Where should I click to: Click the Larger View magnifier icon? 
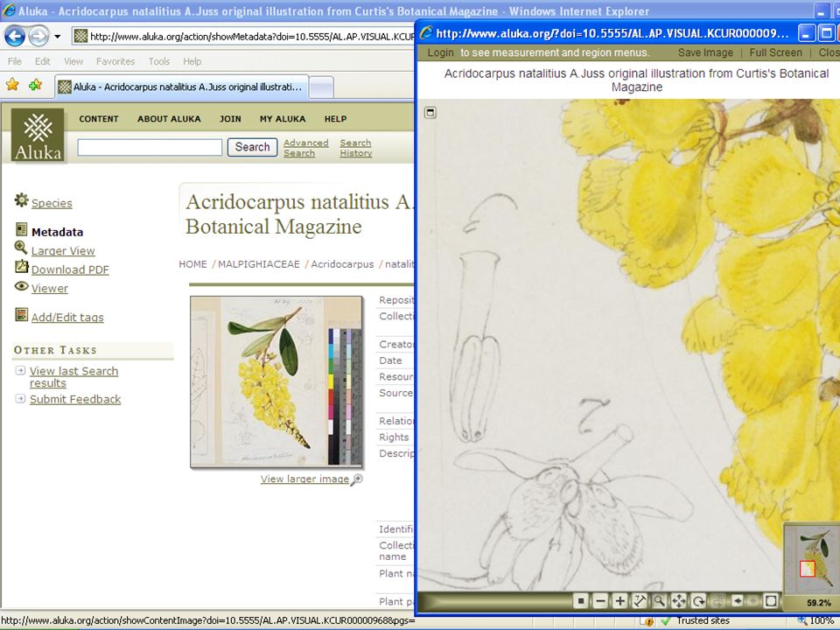click(21, 248)
